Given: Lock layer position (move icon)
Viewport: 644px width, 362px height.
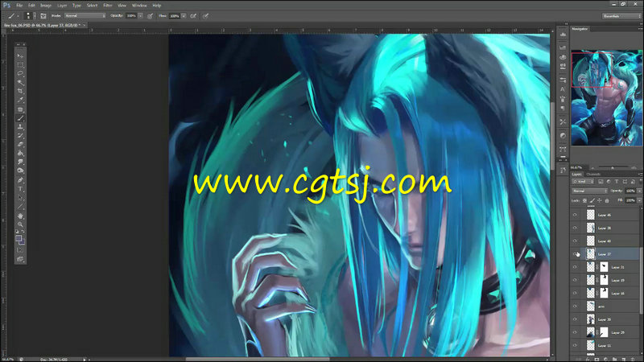Looking at the screenshot, I should coord(599,200).
